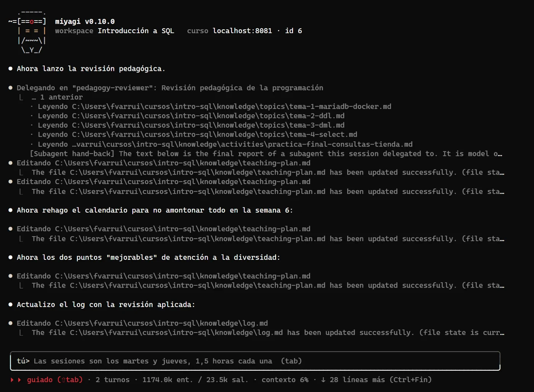The width and height of the screenshot is (534, 392).
Task: Click the bullet beside "Actualizo el log"
Action: pyautogui.click(x=11, y=305)
